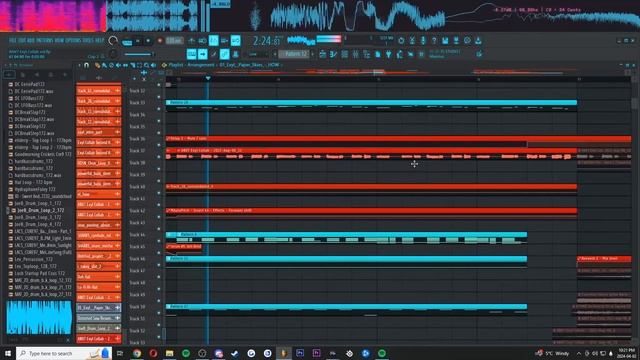Open the ADD menu

coord(30,40)
